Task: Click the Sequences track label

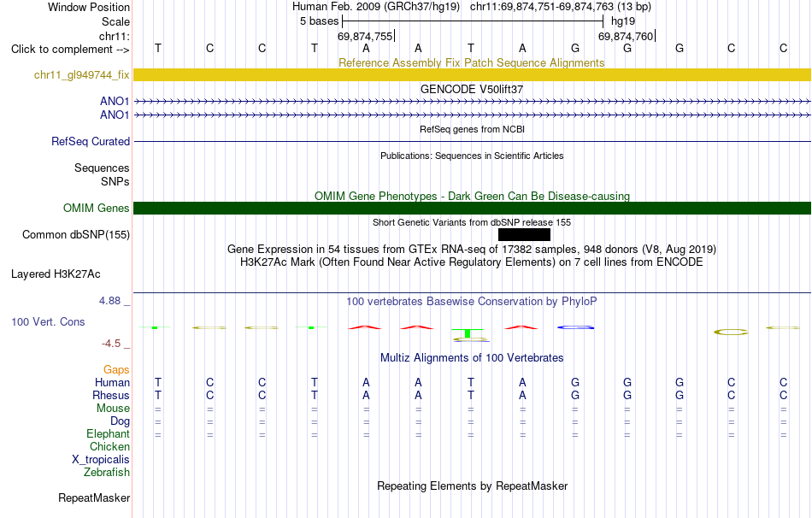Action: [x=102, y=168]
